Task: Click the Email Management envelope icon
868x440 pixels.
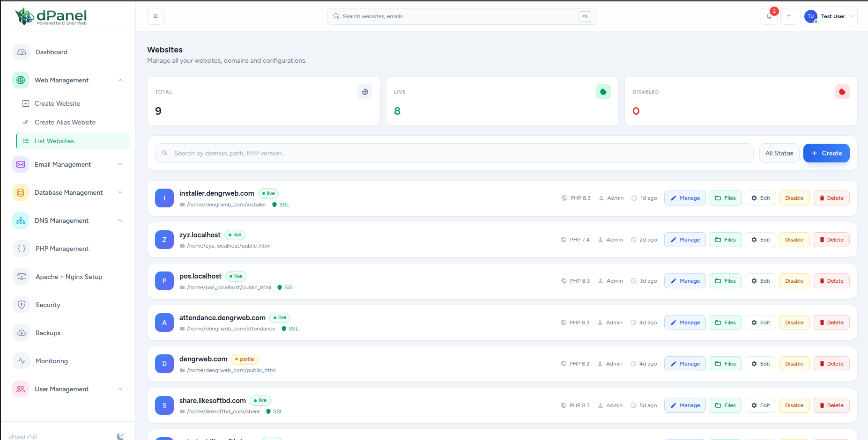Action: pos(21,164)
